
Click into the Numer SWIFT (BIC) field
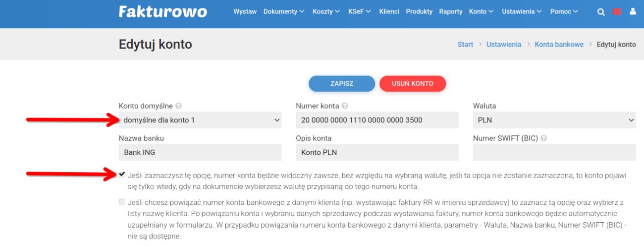coord(554,152)
